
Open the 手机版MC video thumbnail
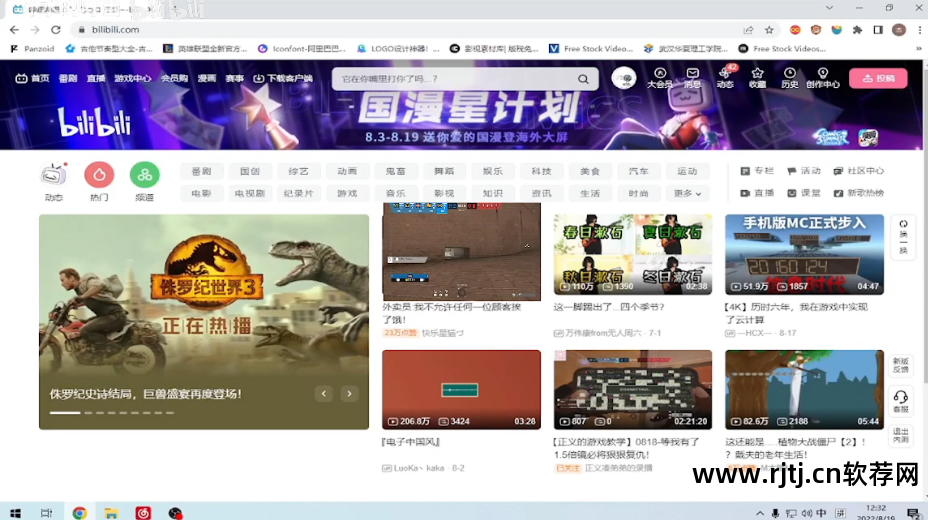pos(804,254)
